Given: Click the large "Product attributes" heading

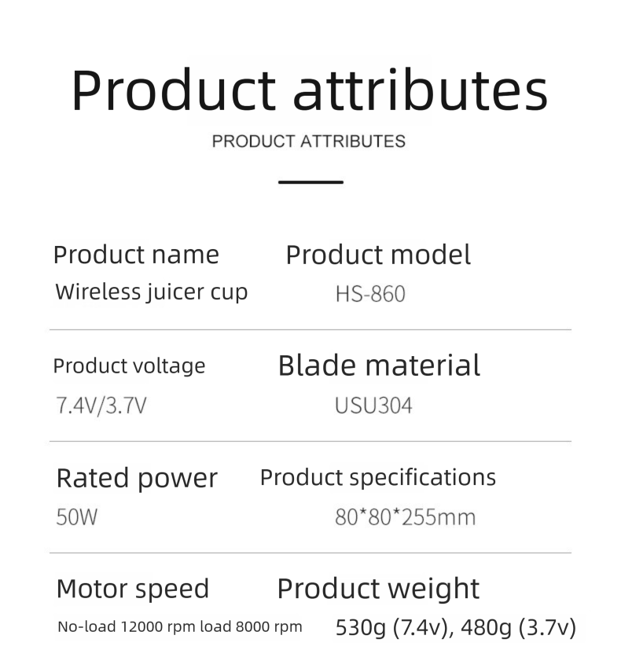Looking at the screenshot, I should (x=309, y=91).
